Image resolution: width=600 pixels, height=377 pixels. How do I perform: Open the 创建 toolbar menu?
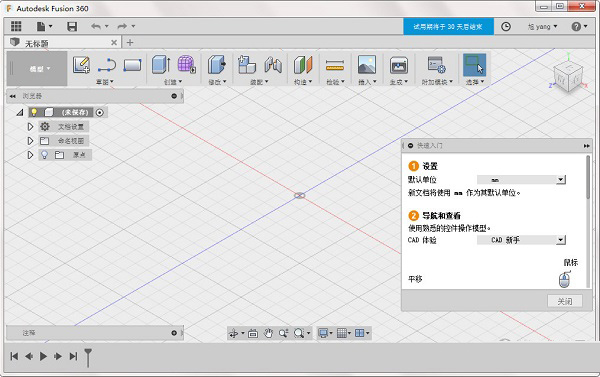[x=173, y=82]
